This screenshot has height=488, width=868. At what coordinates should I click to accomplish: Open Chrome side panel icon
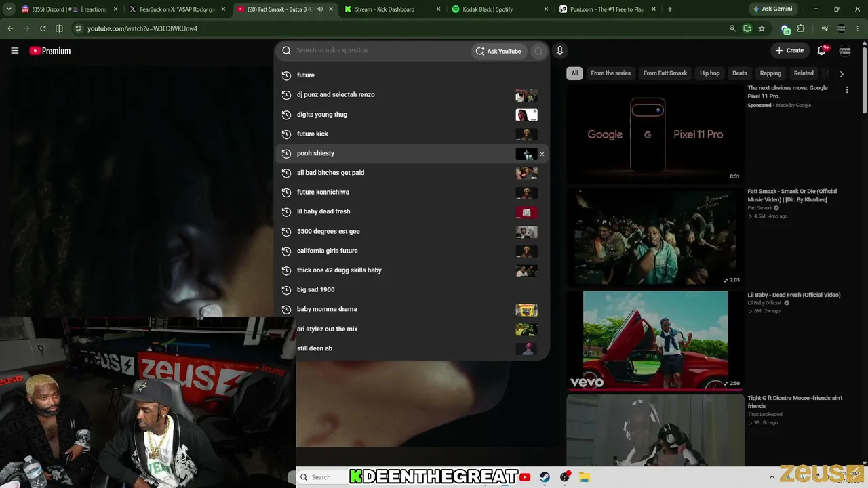coord(59,28)
